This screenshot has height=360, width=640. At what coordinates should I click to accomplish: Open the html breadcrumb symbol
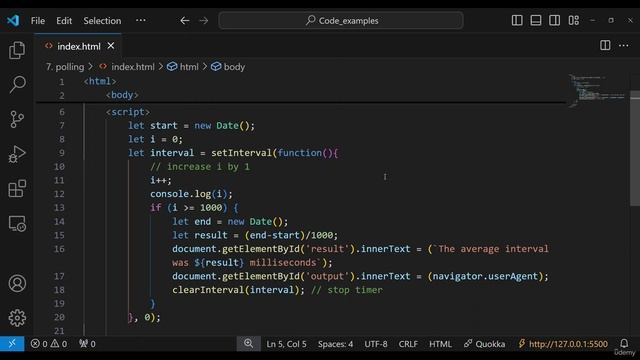click(x=183, y=67)
